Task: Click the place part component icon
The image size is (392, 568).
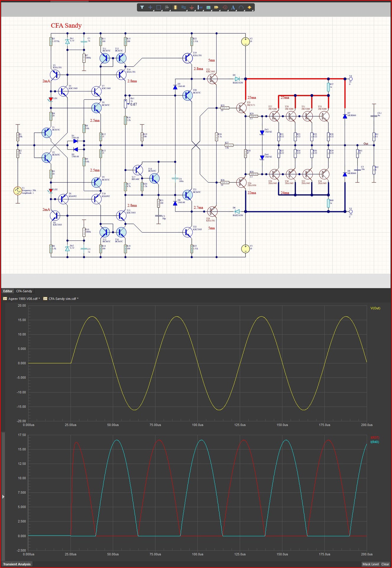Action: [x=175, y=7]
